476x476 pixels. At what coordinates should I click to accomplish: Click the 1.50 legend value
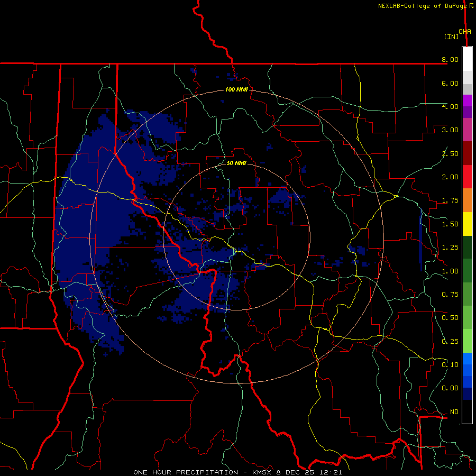tap(450, 224)
